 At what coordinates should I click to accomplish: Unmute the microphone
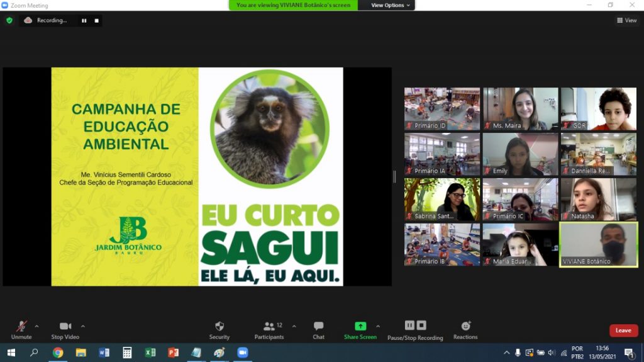(x=21, y=329)
